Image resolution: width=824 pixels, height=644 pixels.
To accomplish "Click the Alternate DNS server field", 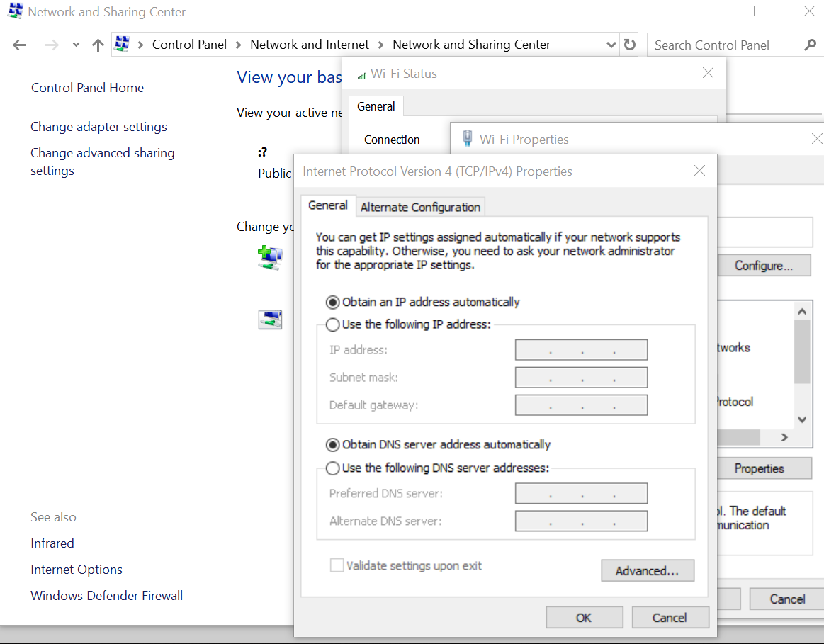I will tap(581, 521).
